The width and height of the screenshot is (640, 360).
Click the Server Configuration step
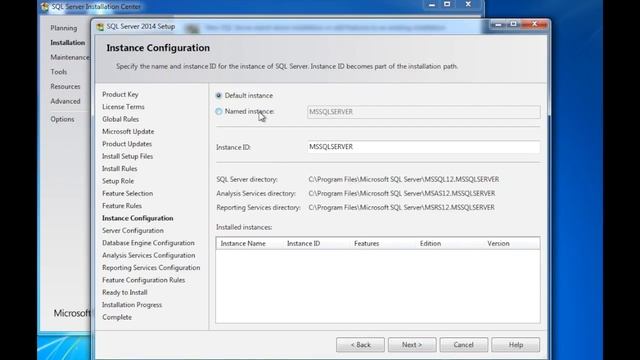133,231
